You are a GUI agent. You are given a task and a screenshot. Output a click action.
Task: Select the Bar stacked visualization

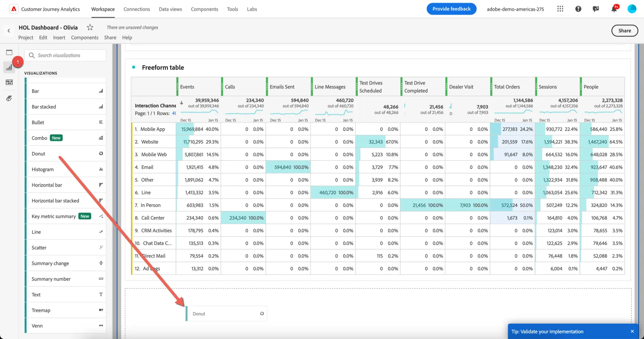click(x=66, y=107)
